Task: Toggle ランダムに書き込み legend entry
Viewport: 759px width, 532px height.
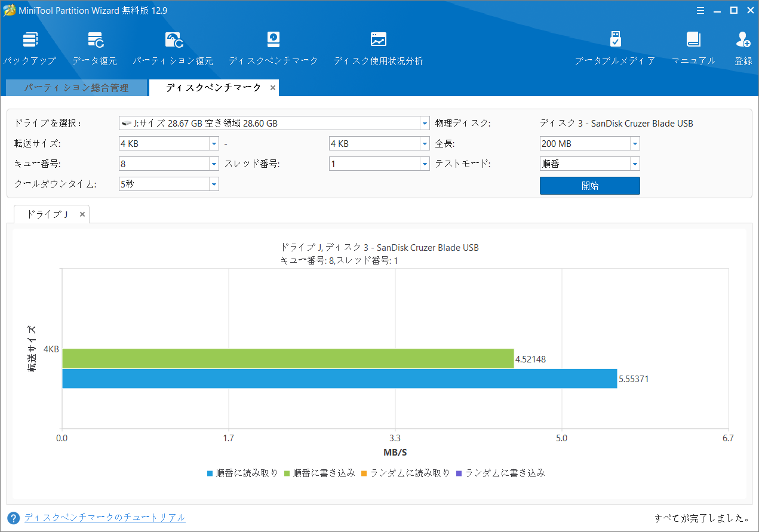Action: point(500,473)
